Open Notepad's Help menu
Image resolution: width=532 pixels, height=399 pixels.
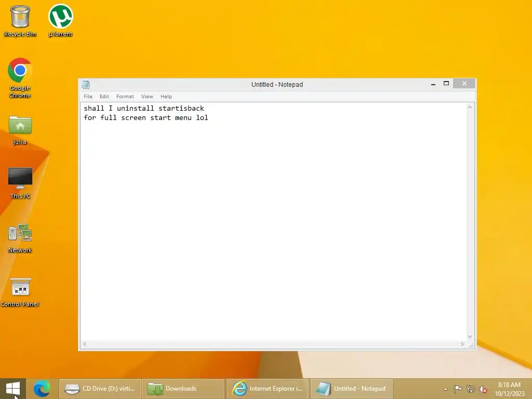[x=166, y=96]
